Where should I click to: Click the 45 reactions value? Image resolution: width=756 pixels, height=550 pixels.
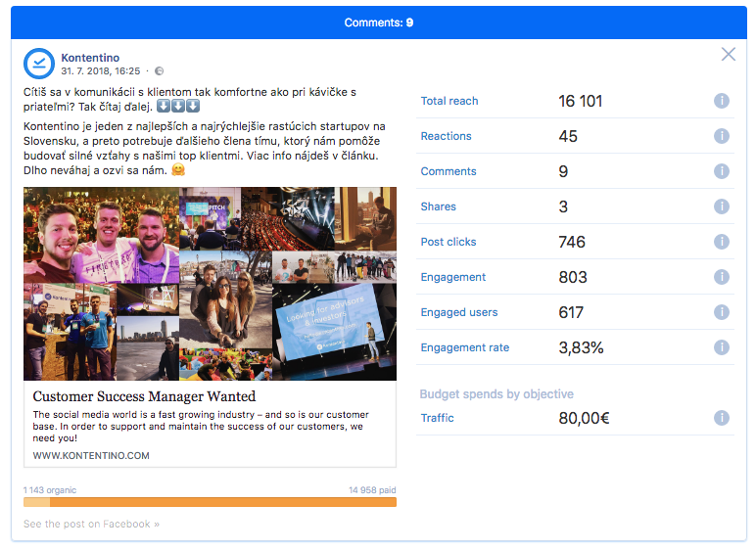568,136
